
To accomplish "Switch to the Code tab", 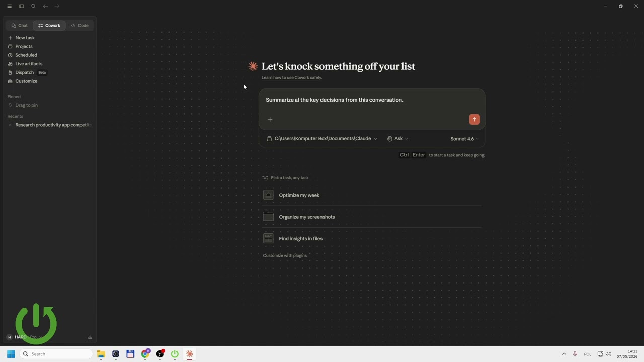I will click(x=79, y=25).
